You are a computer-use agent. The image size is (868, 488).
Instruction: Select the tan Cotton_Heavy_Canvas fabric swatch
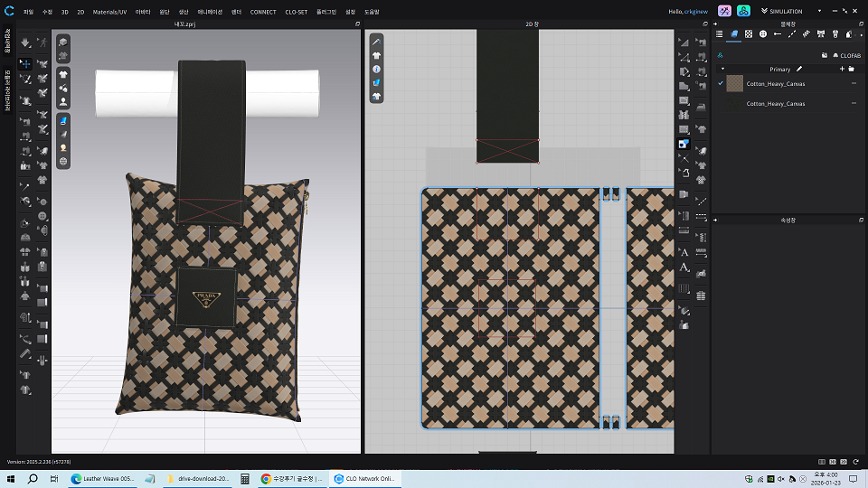[736, 83]
